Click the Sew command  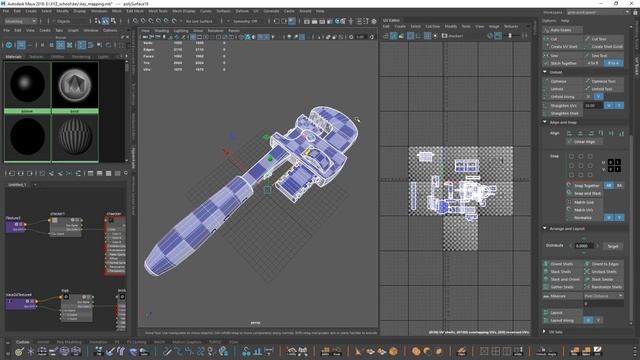[562, 55]
